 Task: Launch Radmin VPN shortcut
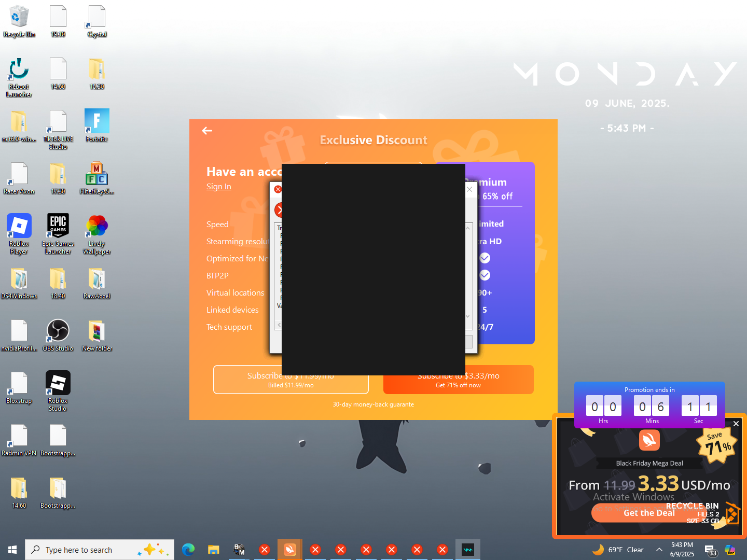(19, 441)
